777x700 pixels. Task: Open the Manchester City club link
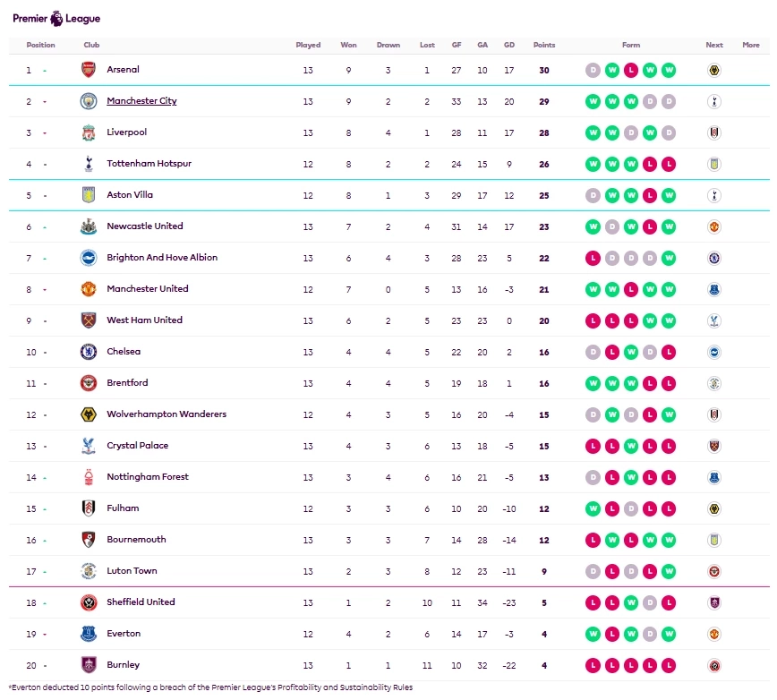tap(141, 101)
